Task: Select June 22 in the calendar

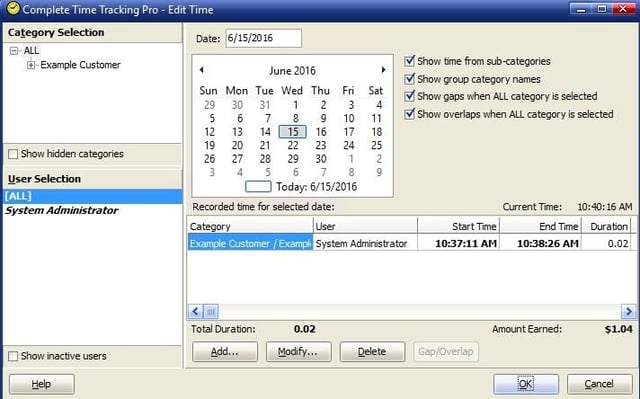Action: click(x=293, y=145)
